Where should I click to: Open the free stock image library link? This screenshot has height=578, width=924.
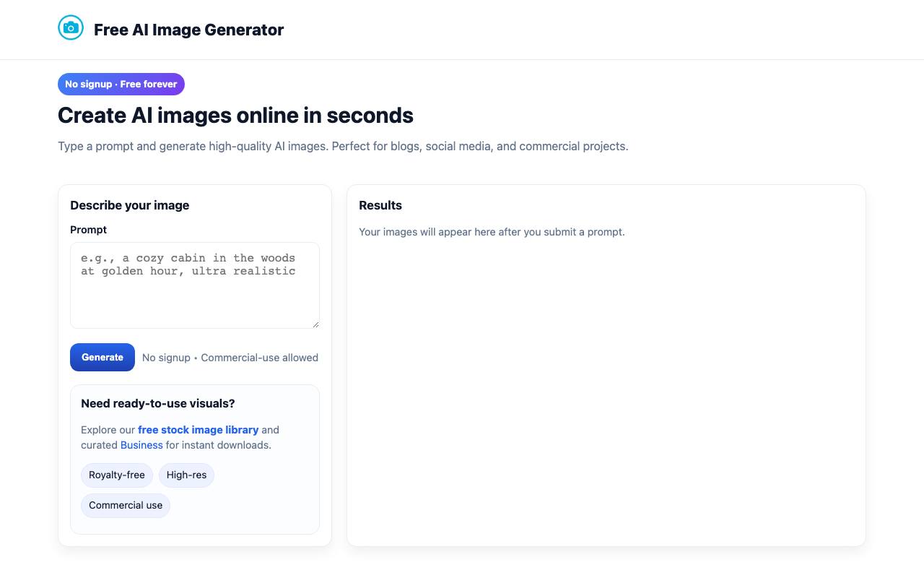198,430
